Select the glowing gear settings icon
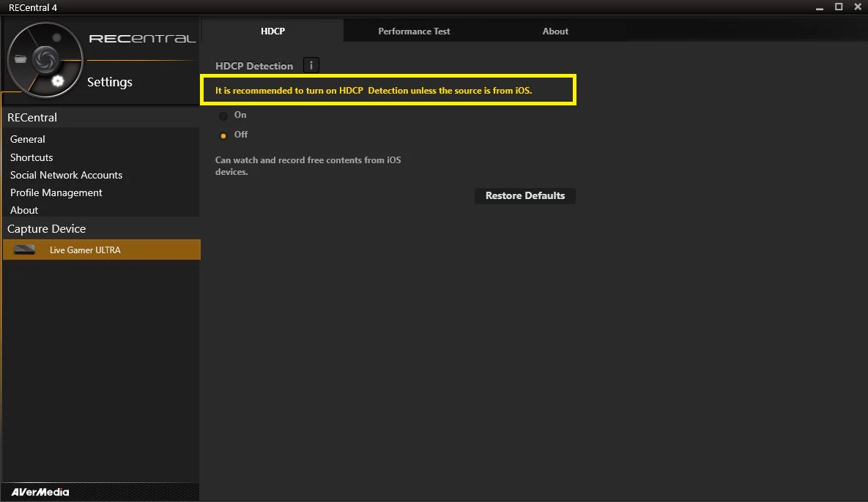Screen dimensions: 868x502 (58, 81)
